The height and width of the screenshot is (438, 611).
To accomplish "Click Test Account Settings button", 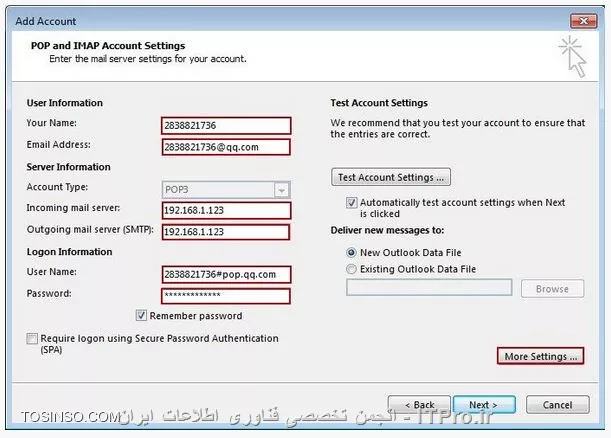I will click(391, 177).
